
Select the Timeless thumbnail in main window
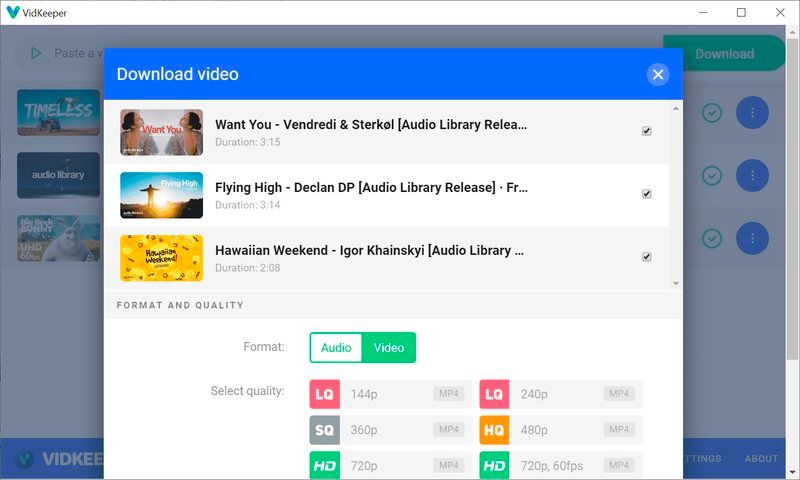(59, 112)
